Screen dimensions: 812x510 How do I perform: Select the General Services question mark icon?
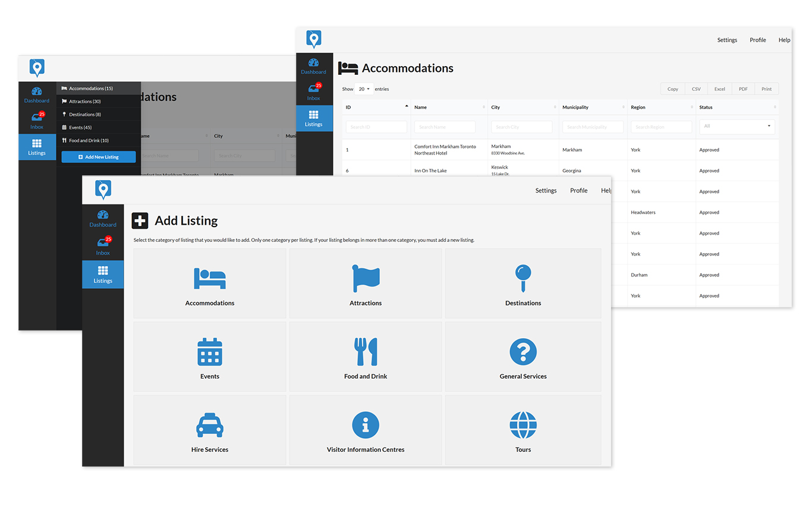(523, 351)
